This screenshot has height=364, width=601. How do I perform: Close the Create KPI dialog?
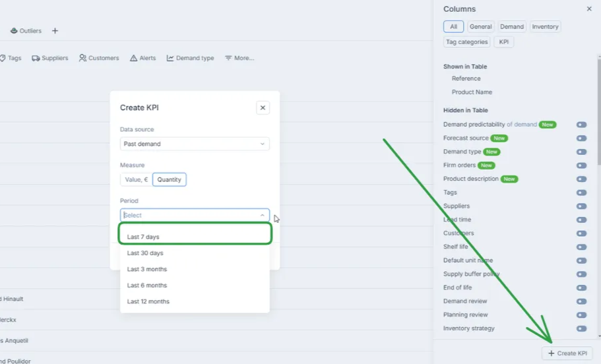pyautogui.click(x=263, y=107)
